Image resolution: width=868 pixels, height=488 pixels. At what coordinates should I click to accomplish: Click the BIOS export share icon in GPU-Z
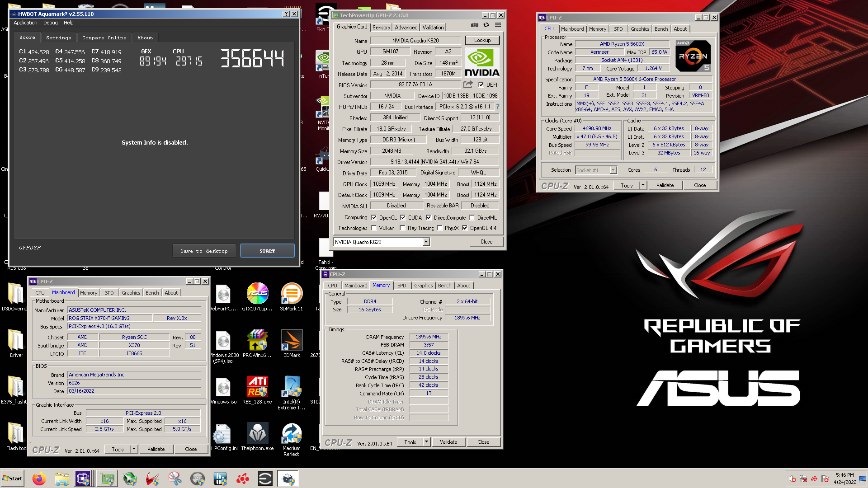click(468, 84)
